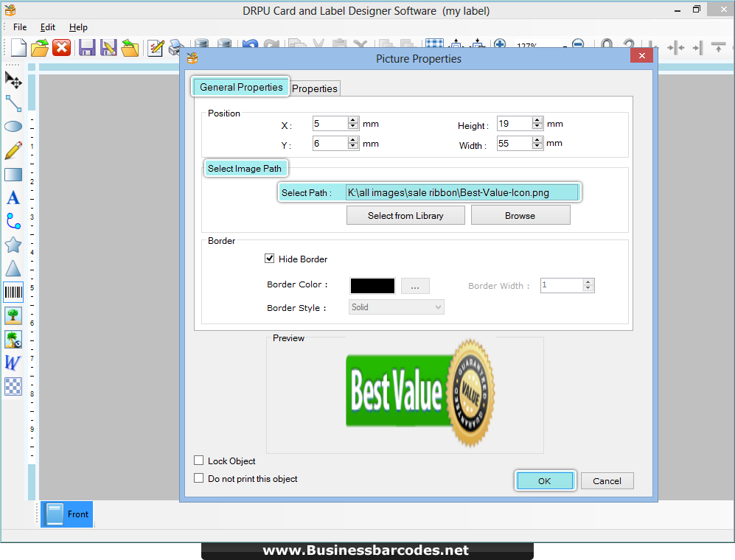Click the black Border Color swatch

tap(372, 286)
